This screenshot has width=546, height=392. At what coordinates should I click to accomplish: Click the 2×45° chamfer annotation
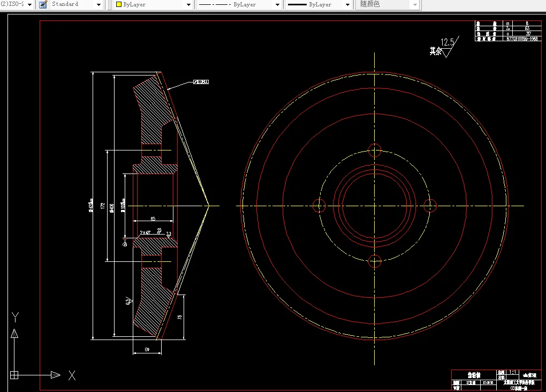point(145,232)
